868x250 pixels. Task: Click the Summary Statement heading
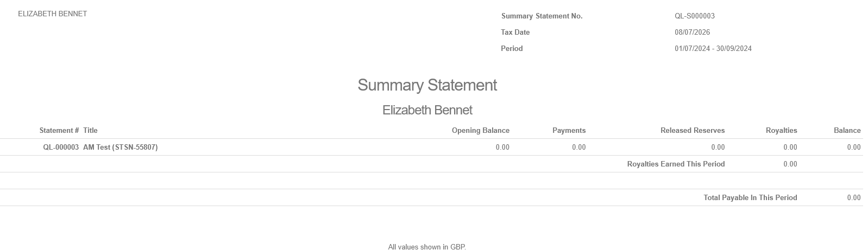427,85
